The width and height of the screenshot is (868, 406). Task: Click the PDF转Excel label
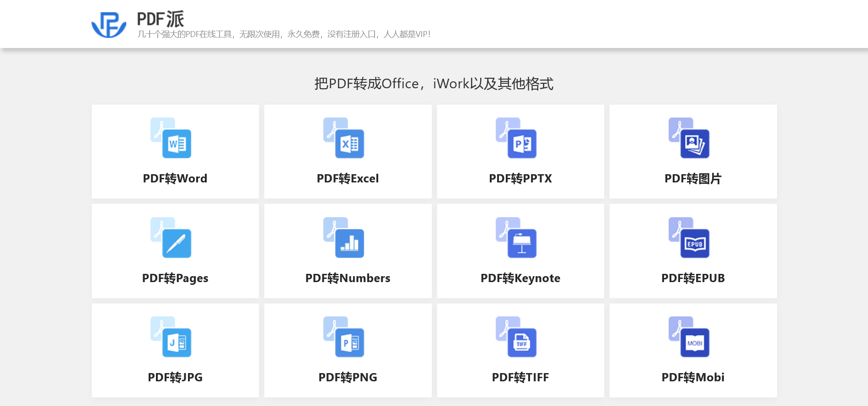point(348,178)
